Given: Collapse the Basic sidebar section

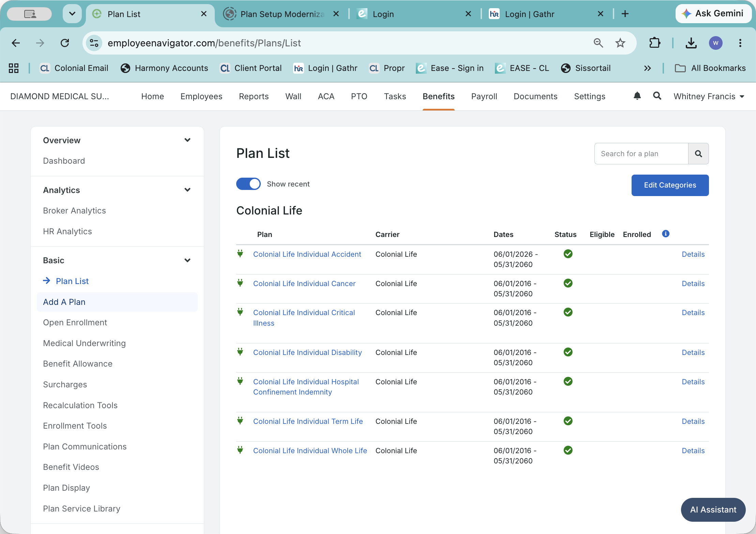Looking at the screenshot, I should (187, 260).
